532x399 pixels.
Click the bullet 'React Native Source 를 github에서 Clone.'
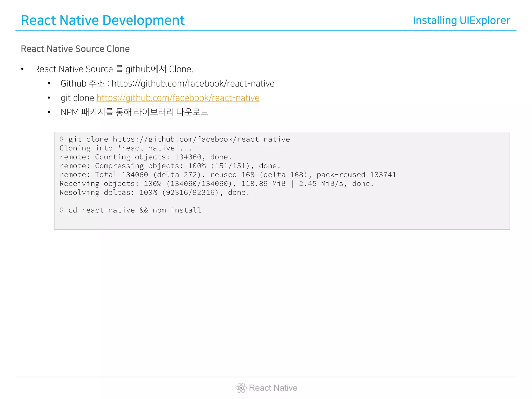(x=114, y=69)
